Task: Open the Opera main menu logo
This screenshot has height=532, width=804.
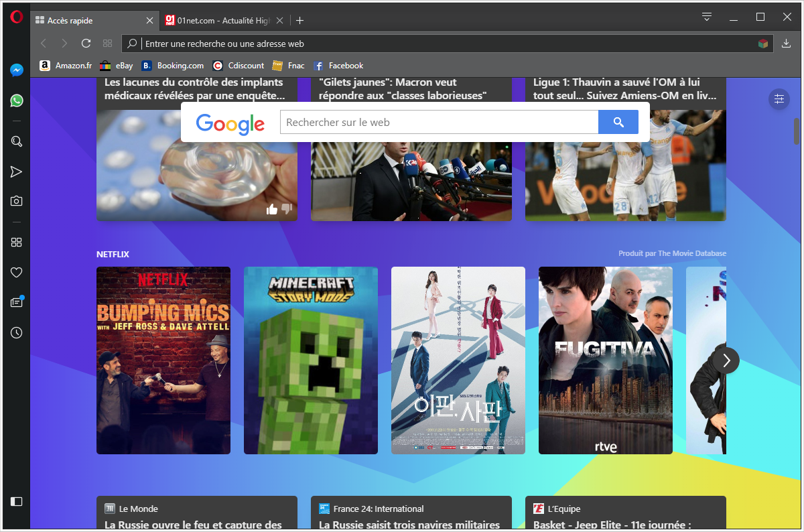Action: 17,17
